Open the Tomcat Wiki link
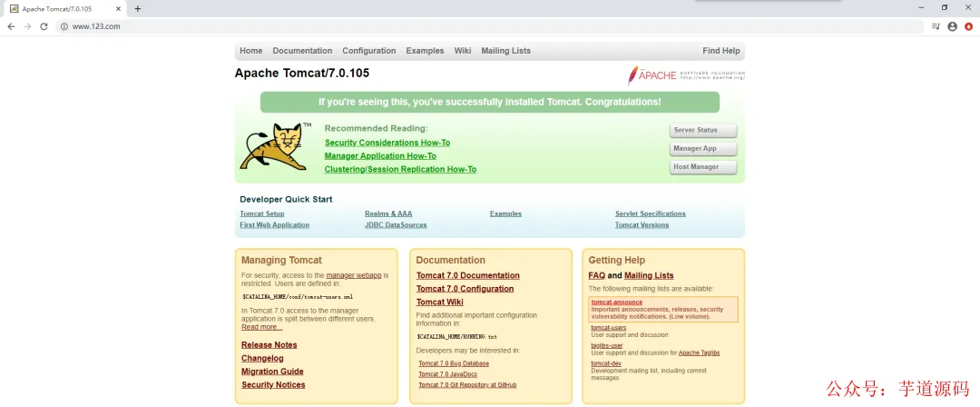This screenshot has width=980, height=407. pos(440,302)
